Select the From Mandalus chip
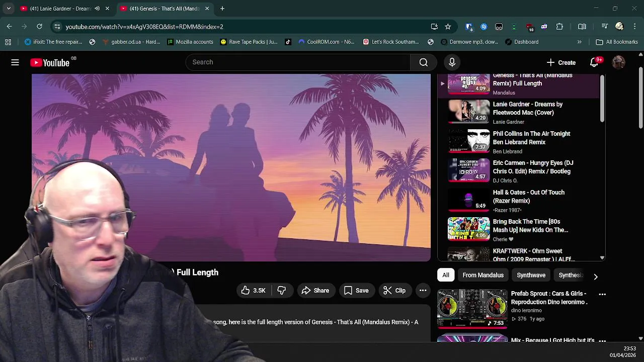Screen dimensions: 644x362 click(x=483, y=276)
